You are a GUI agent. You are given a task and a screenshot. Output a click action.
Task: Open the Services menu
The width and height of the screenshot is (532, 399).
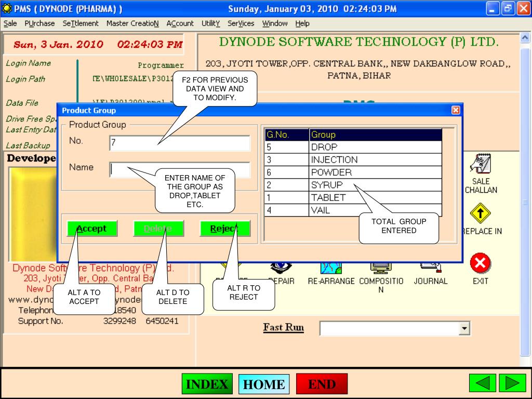tap(241, 23)
